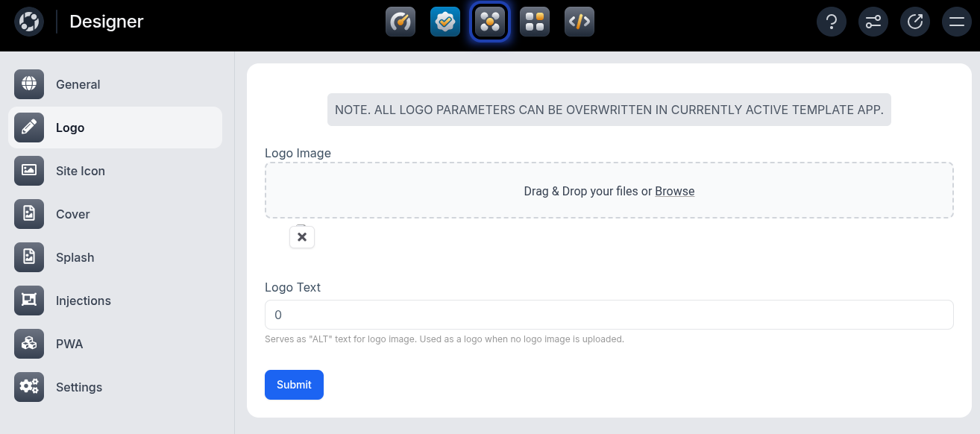Go to the General section
This screenshot has height=434, width=980.
click(x=78, y=84)
